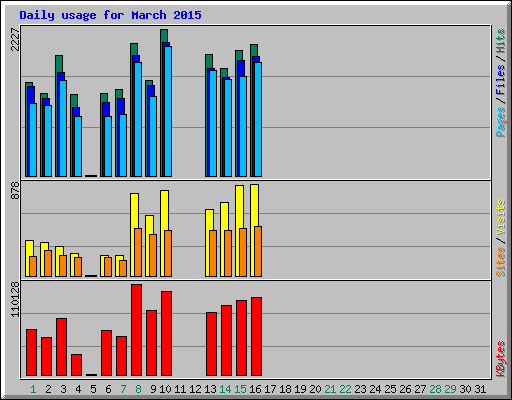Select the cyan Pages bar for day 3
Viewport: 512px width, 400px height.
63,128
